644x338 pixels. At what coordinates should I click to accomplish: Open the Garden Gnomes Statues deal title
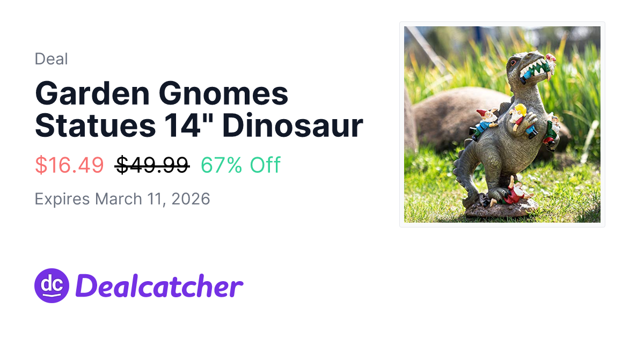199,109
